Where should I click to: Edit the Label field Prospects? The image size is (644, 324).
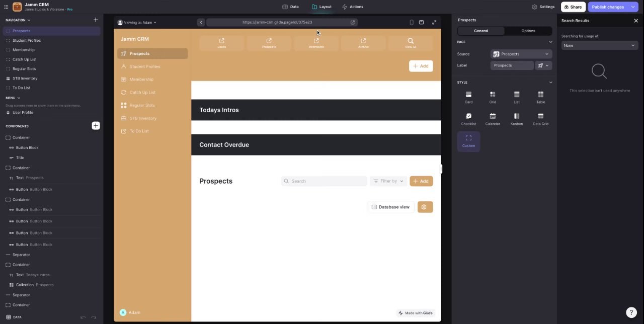tap(512, 65)
